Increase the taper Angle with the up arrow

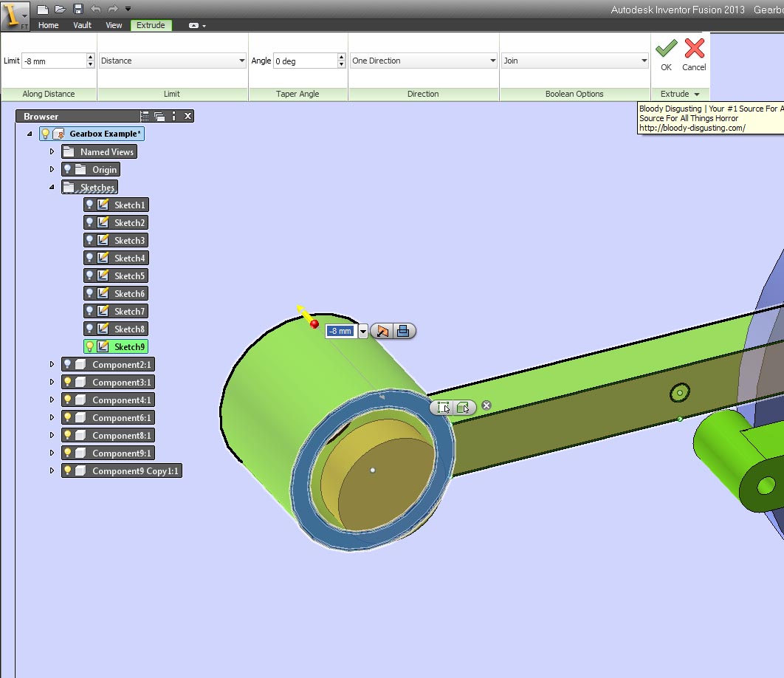(x=342, y=57)
